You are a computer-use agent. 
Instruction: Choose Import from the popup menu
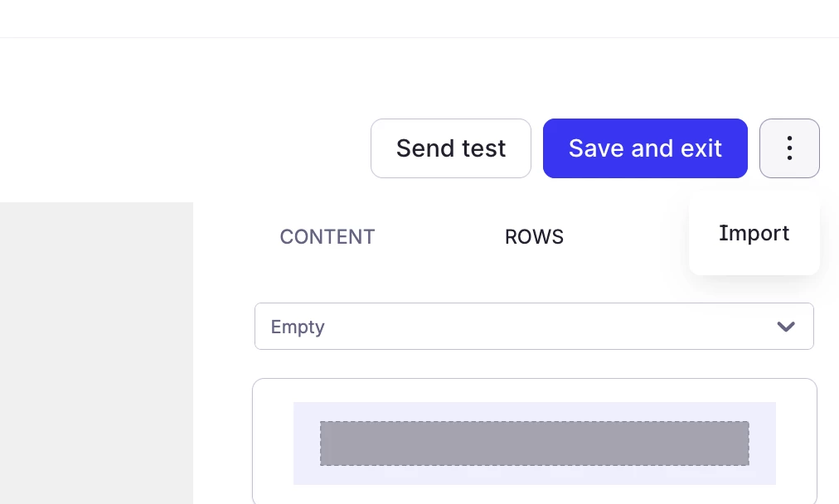click(x=754, y=234)
